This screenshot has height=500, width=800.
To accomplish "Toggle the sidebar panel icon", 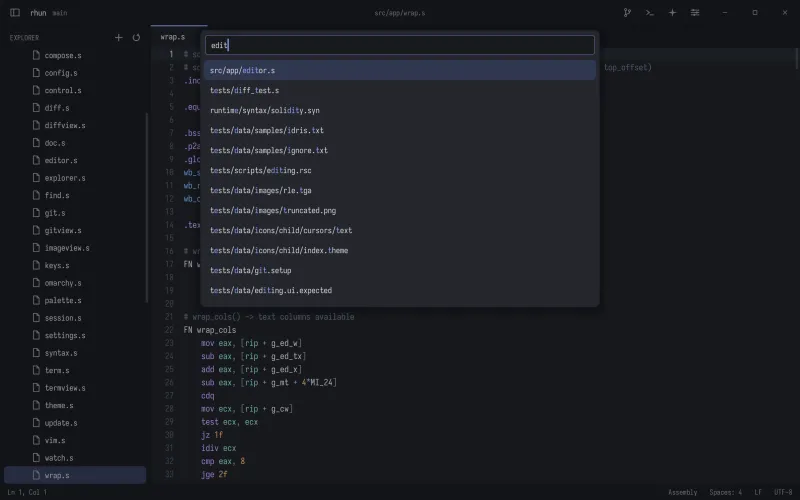I will [x=15, y=13].
